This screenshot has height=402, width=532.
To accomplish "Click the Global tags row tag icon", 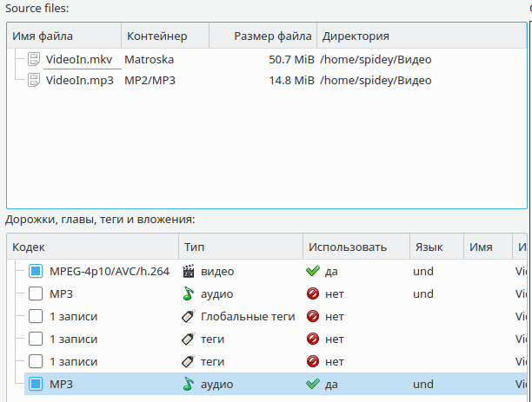I will coord(189,316).
